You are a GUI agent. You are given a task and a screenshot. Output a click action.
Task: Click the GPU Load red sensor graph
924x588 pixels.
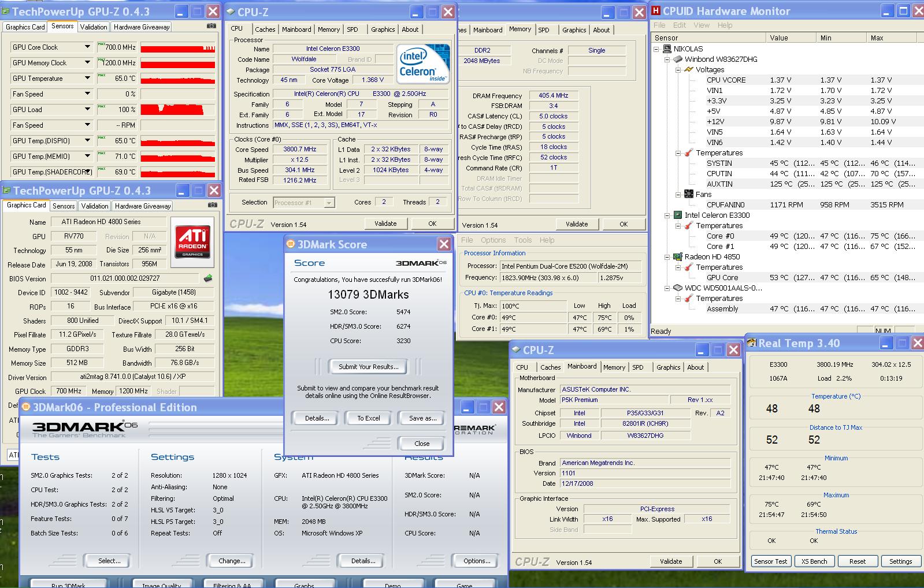pos(178,109)
